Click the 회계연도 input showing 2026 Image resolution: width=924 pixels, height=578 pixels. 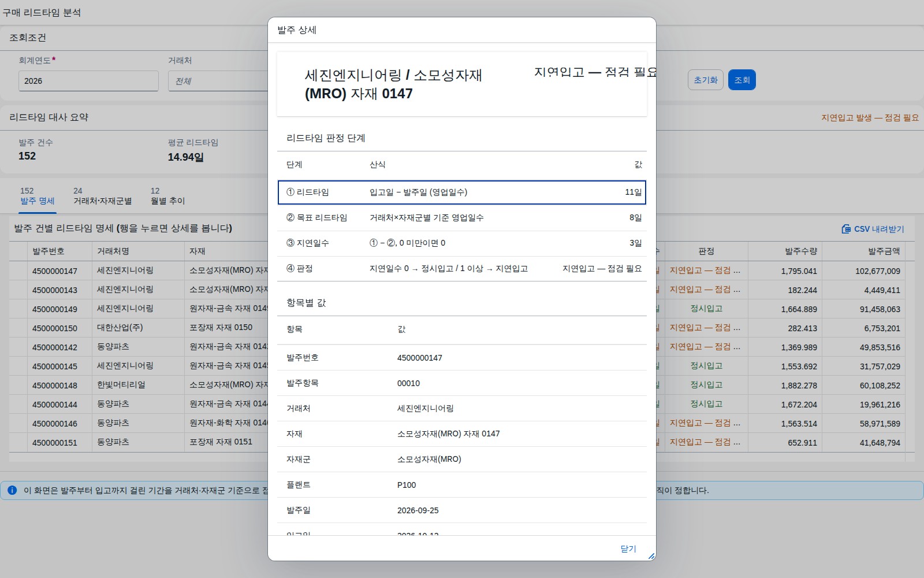(88, 81)
